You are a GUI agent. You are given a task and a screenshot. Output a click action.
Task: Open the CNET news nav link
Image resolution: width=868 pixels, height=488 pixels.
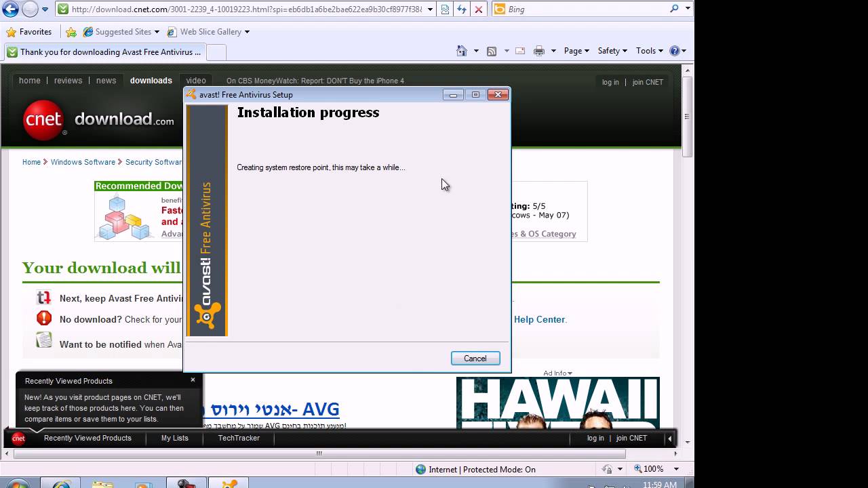pos(106,81)
